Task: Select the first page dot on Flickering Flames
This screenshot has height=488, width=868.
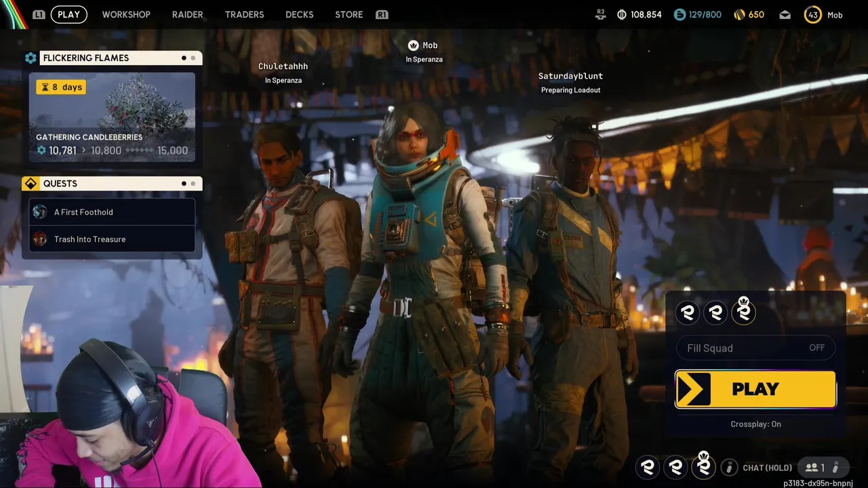Action: pyautogui.click(x=184, y=58)
